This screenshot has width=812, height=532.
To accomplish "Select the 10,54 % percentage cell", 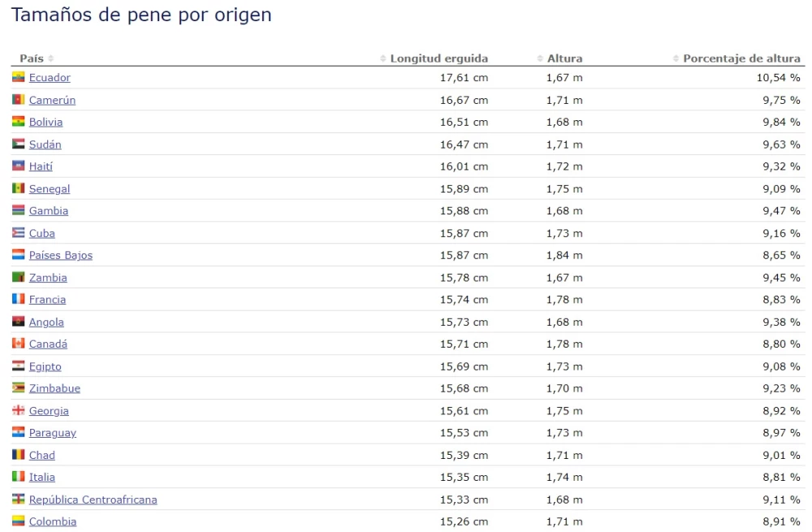I will pyautogui.click(x=779, y=78).
